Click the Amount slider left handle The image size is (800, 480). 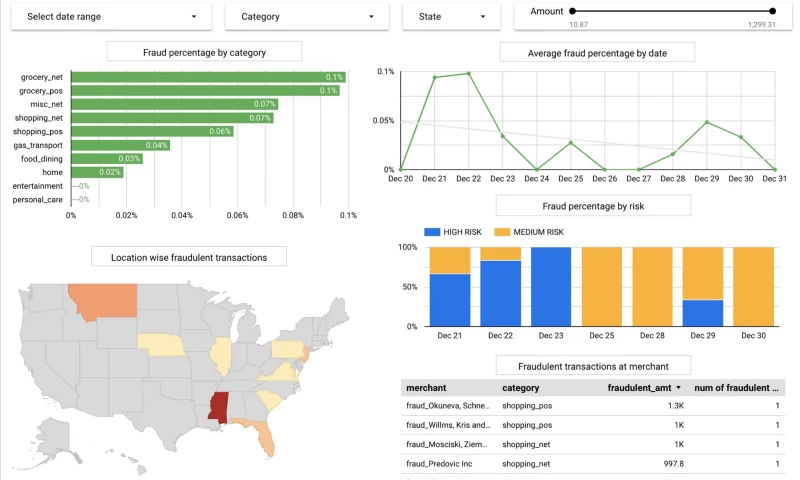573,11
